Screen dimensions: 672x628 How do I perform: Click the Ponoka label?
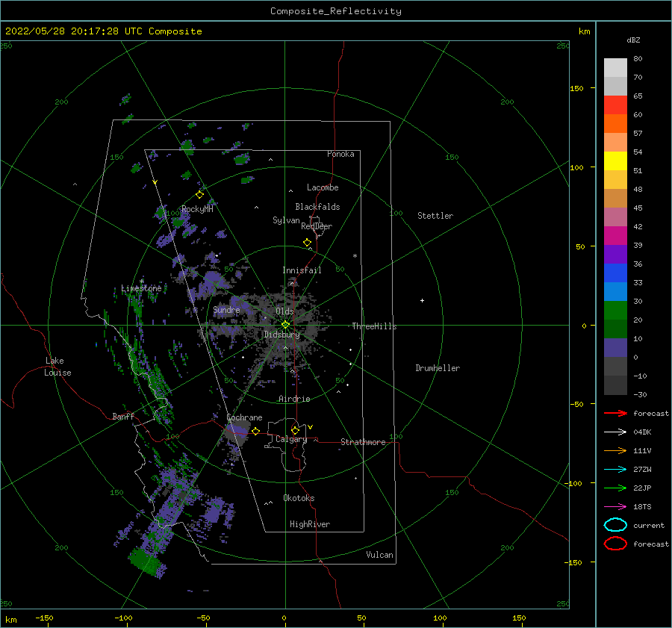click(340, 154)
